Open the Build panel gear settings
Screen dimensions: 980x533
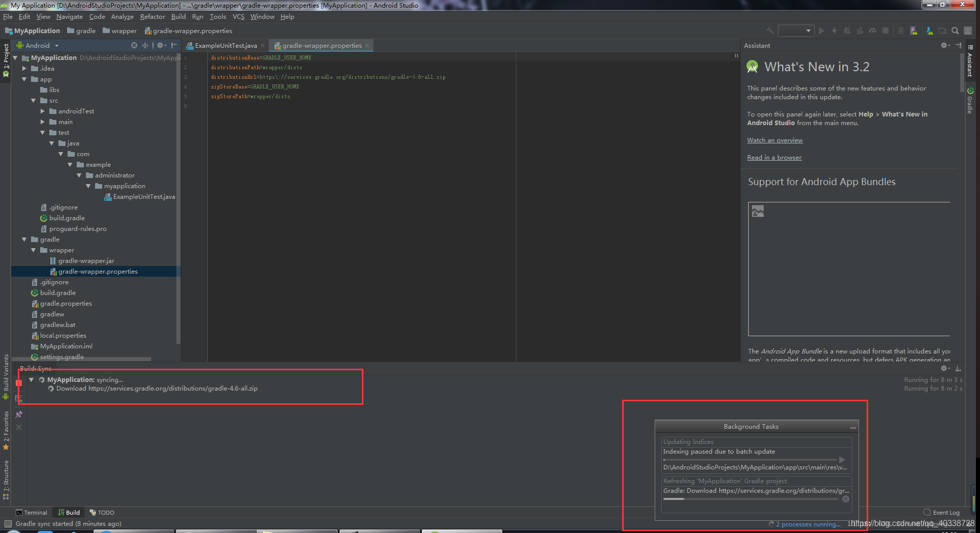945,368
